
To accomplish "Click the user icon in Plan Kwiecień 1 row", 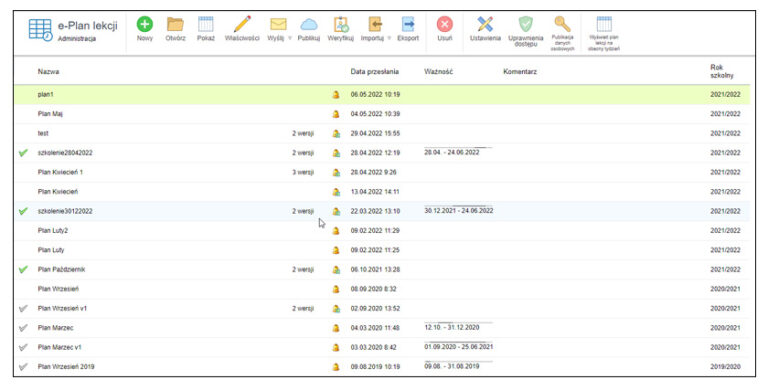I will [x=336, y=172].
